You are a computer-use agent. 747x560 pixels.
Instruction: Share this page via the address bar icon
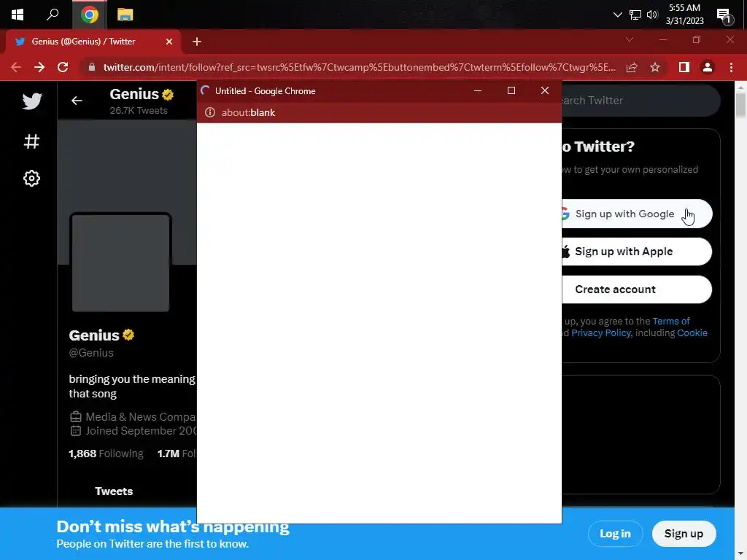[x=632, y=68]
